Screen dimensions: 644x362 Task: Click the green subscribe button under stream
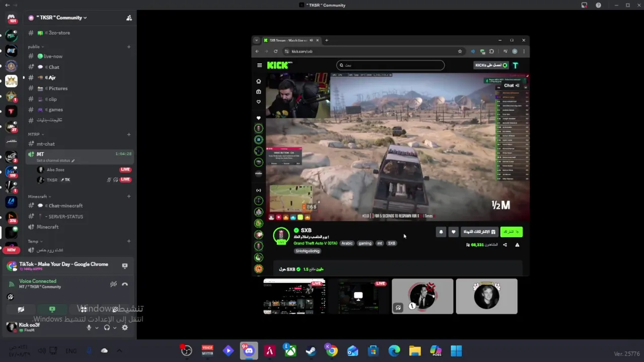[511, 232]
